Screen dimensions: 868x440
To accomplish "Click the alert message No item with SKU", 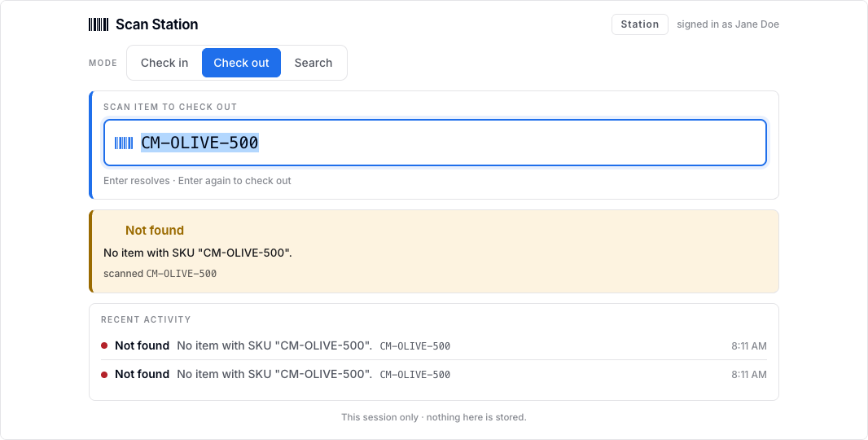I will (198, 253).
